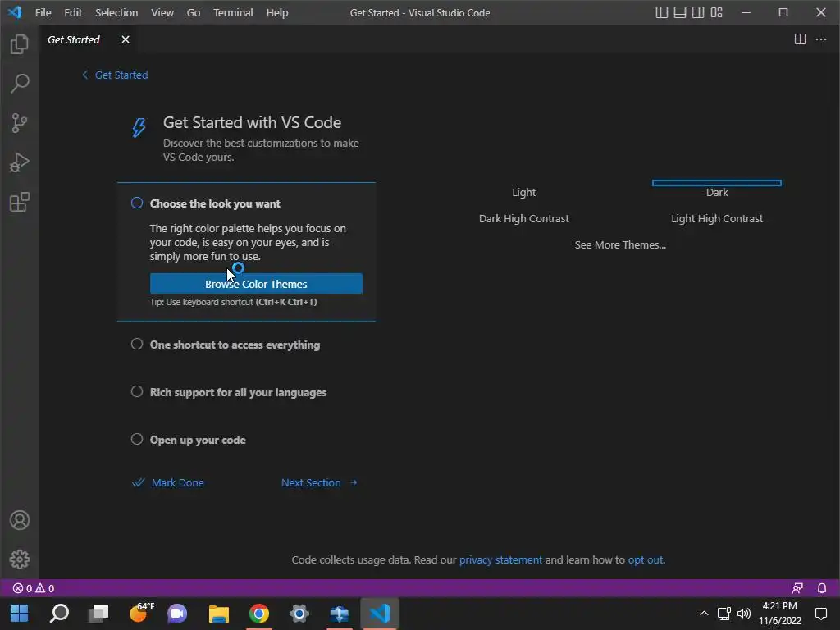Viewport: 840px width, 630px height.
Task: Choose the Light High Contrast theme
Action: point(717,218)
